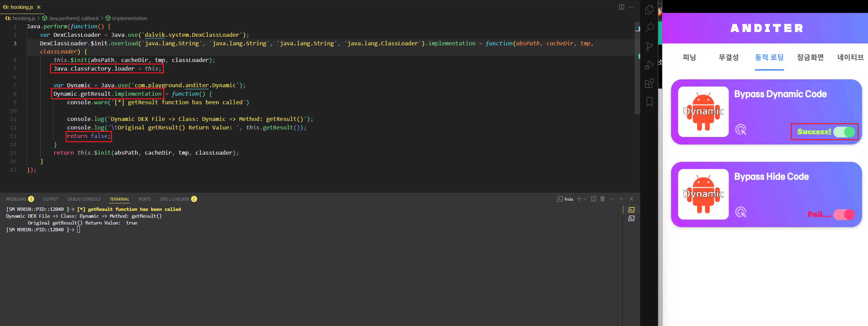Toggle the Bypass Dynamic Code Success switch
The width and height of the screenshot is (868, 326).
click(x=844, y=132)
